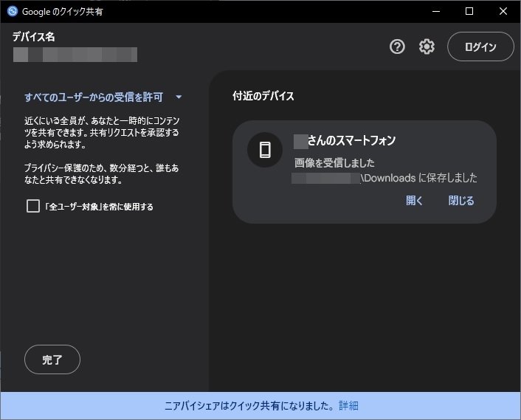Image resolution: width=521 pixels, height=420 pixels.
Task: Click the ログイン button
Action: [x=480, y=47]
